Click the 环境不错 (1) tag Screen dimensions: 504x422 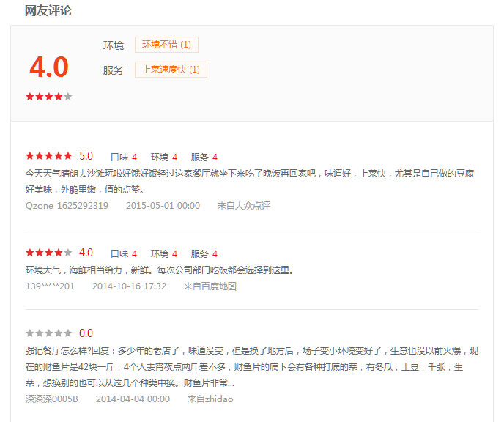click(166, 45)
